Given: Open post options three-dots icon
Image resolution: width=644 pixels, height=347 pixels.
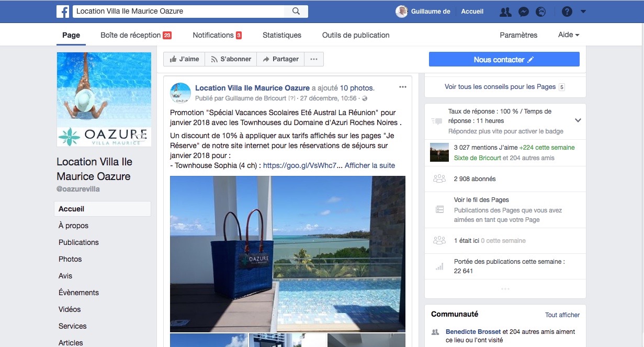Looking at the screenshot, I should point(402,87).
